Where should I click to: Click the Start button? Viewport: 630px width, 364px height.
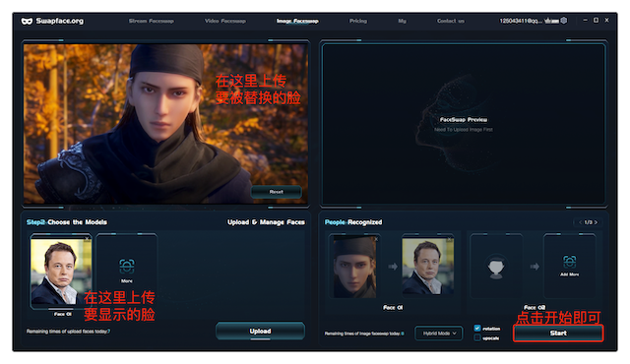558,334
